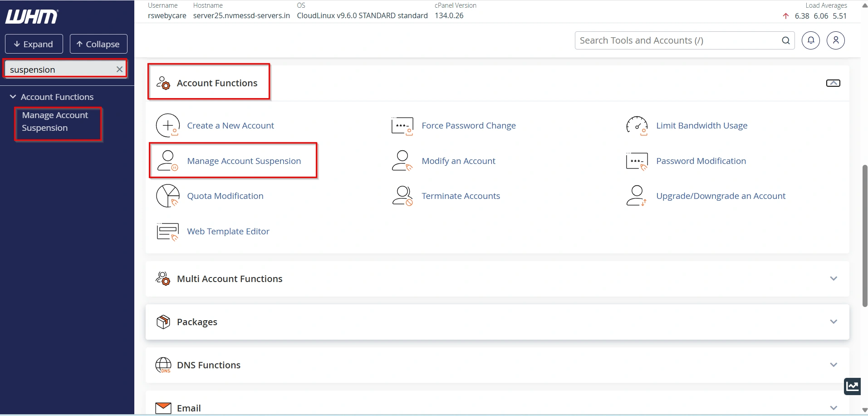This screenshot has height=416, width=868.
Task: Click the search magnifier icon
Action: pyautogui.click(x=786, y=40)
